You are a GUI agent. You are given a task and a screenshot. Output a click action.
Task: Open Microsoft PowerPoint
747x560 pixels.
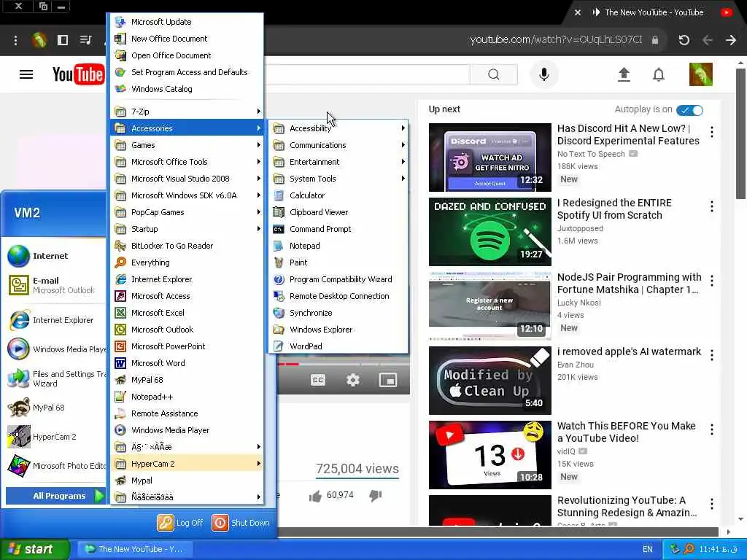pyautogui.click(x=187, y=346)
